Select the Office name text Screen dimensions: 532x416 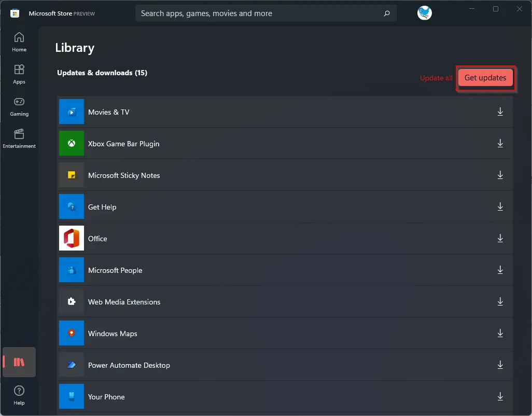(97, 239)
